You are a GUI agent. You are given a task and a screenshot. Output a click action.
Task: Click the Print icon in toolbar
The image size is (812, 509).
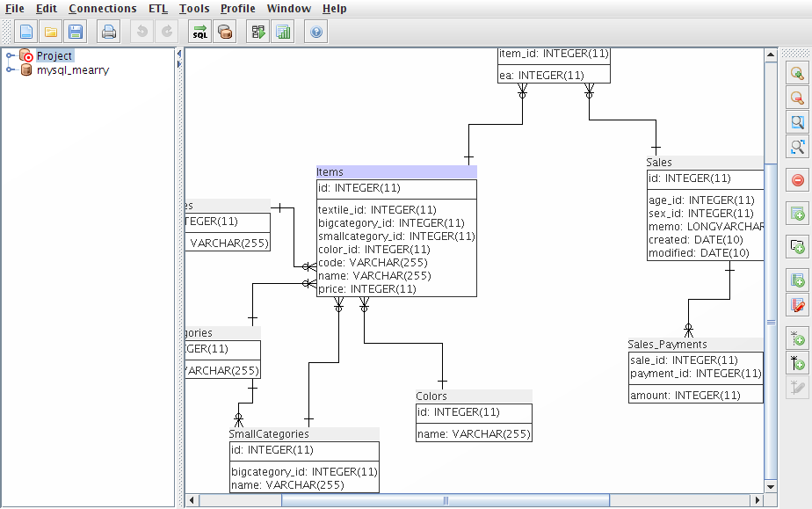[x=109, y=33]
